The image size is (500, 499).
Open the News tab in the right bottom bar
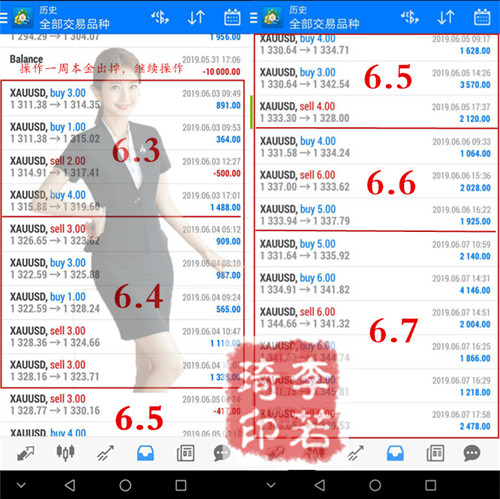[435, 453]
